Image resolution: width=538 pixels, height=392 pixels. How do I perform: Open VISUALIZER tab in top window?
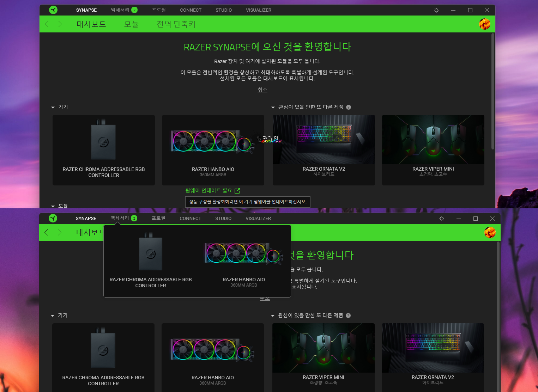259,10
